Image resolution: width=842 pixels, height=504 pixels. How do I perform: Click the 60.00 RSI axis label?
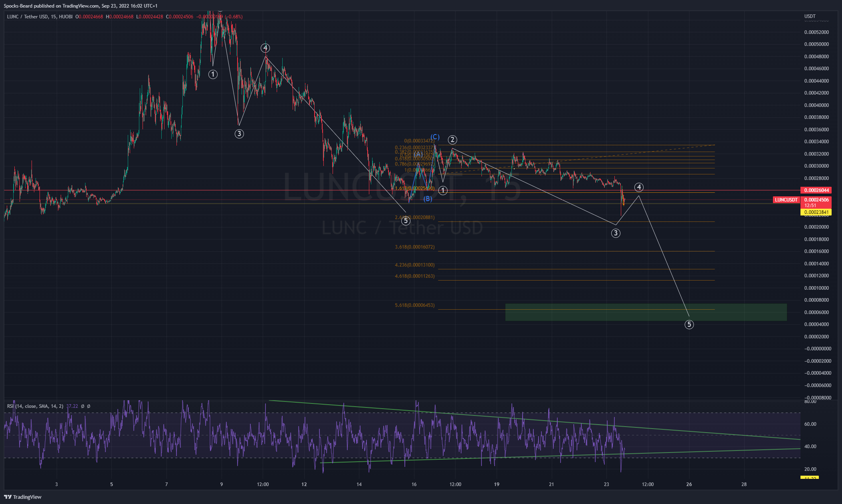click(x=810, y=424)
